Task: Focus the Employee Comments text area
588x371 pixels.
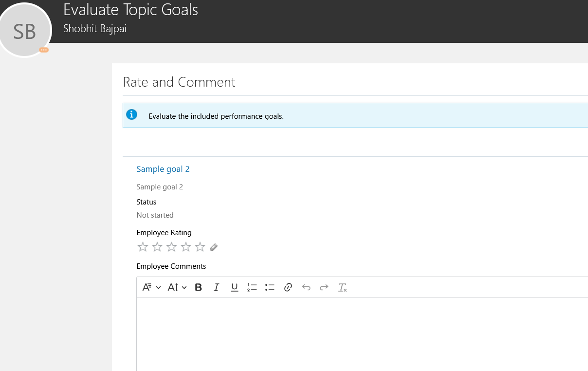Action: pyautogui.click(x=362, y=334)
